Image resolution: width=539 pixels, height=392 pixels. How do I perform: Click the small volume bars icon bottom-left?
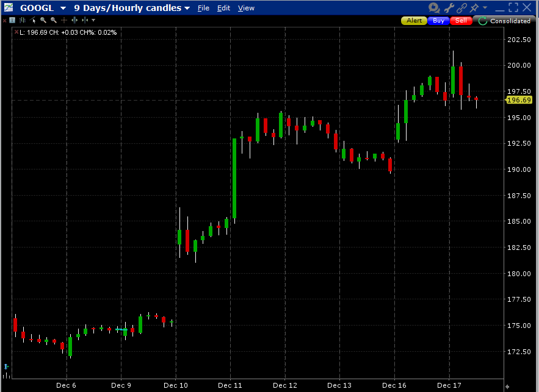pyautogui.click(x=6, y=375)
